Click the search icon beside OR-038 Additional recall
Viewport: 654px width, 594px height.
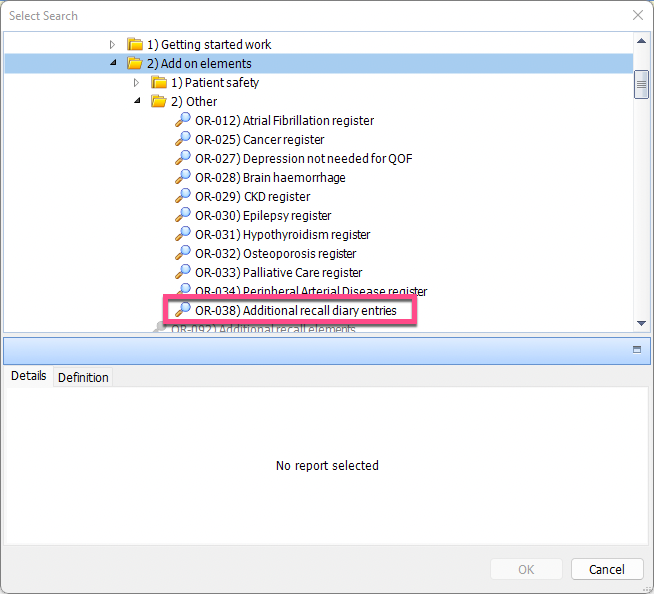[183, 310]
